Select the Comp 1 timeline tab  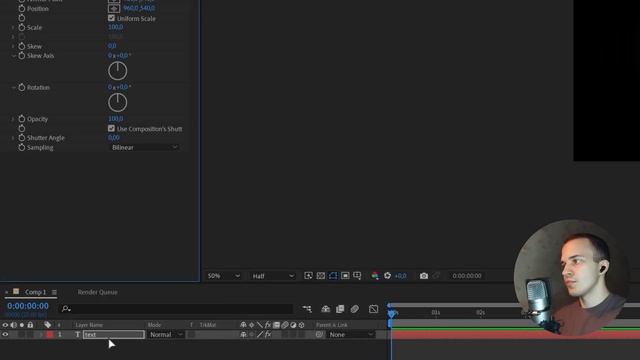pyautogui.click(x=35, y=292)
